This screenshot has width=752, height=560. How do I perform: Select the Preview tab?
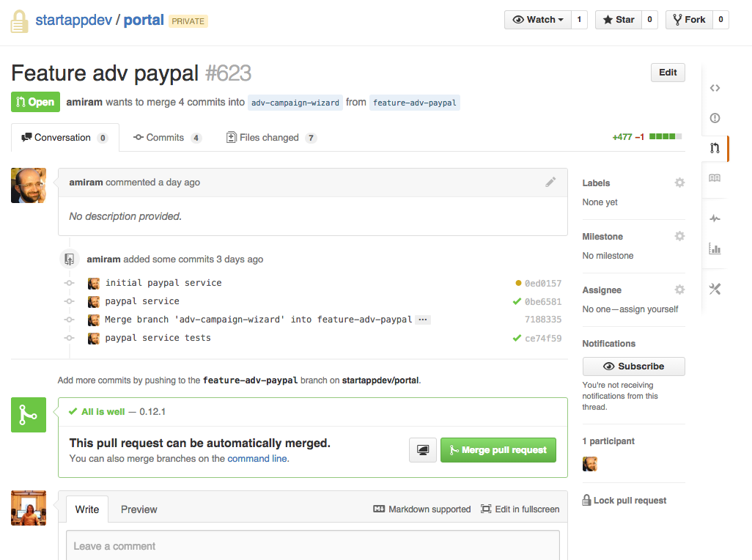tap(139, 509)
